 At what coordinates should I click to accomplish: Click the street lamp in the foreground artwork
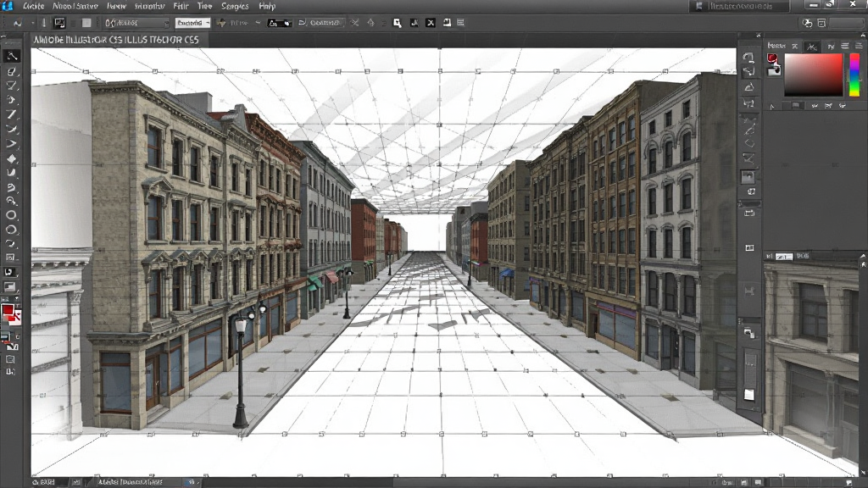pos(240,375)
